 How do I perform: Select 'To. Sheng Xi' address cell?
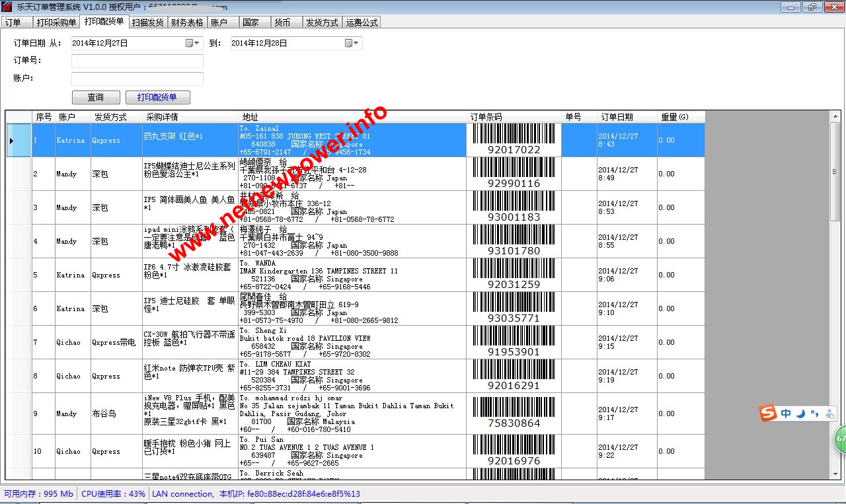coord(352,342)
